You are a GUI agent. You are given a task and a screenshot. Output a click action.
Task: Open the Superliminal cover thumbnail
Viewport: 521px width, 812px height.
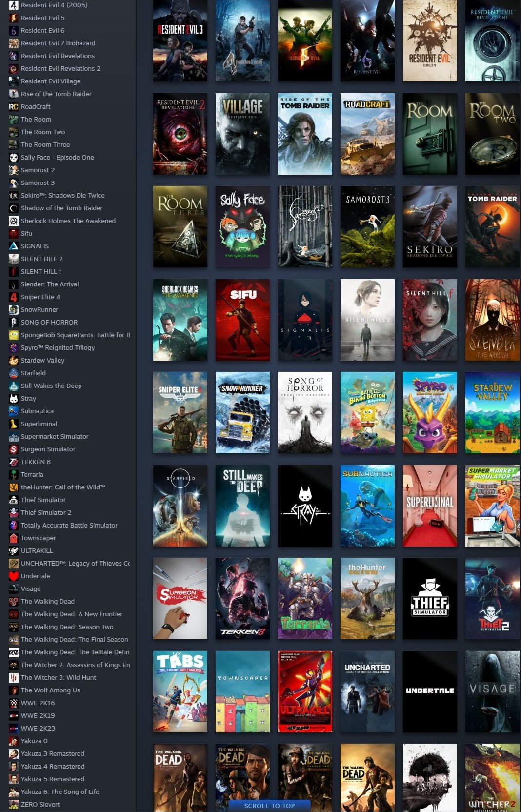point(430,506)
